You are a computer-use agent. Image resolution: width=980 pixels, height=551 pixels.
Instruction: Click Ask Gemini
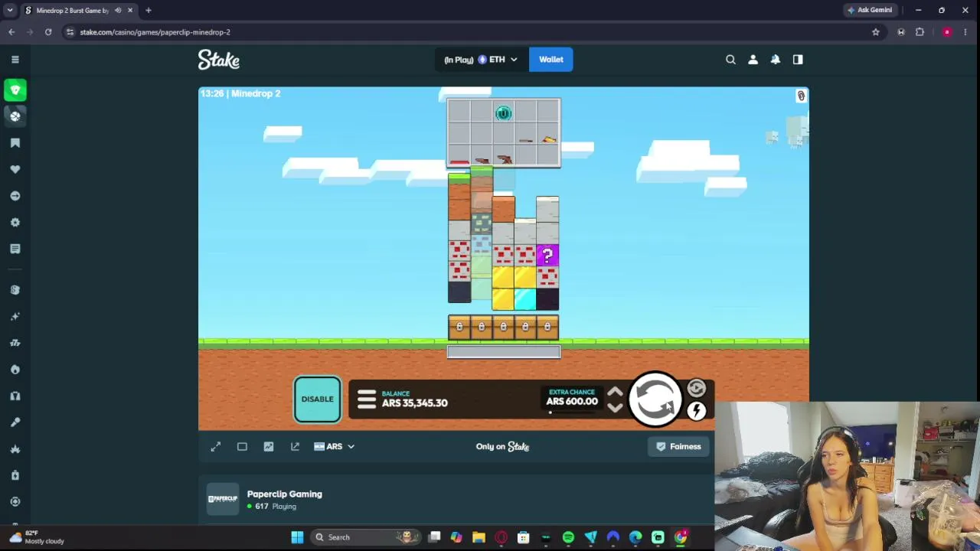[870, 10]
